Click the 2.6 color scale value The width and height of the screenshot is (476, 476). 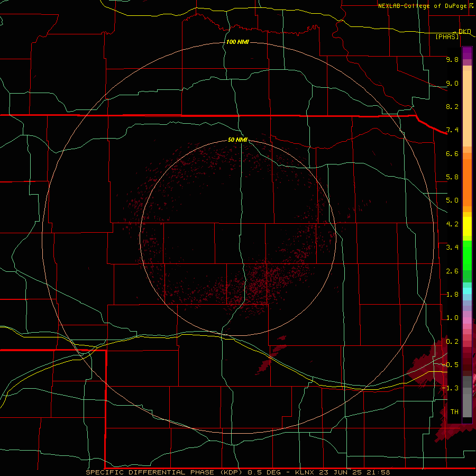point(452,271)
